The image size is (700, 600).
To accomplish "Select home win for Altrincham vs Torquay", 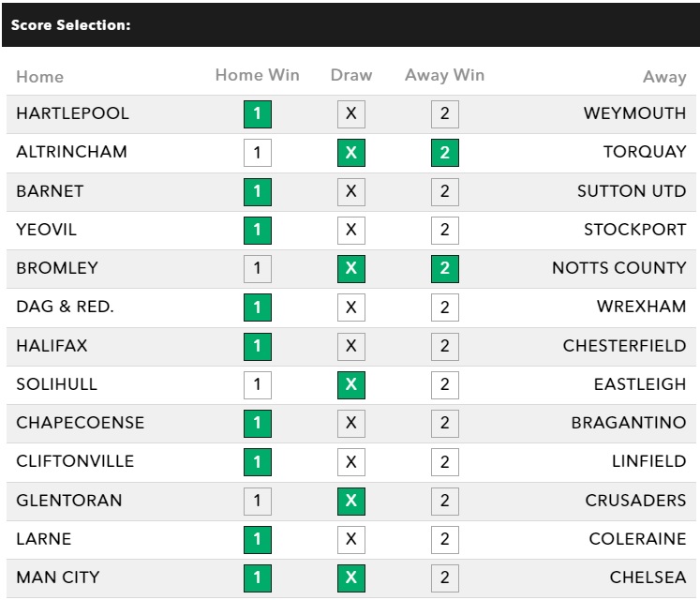I will coord(257,153).
